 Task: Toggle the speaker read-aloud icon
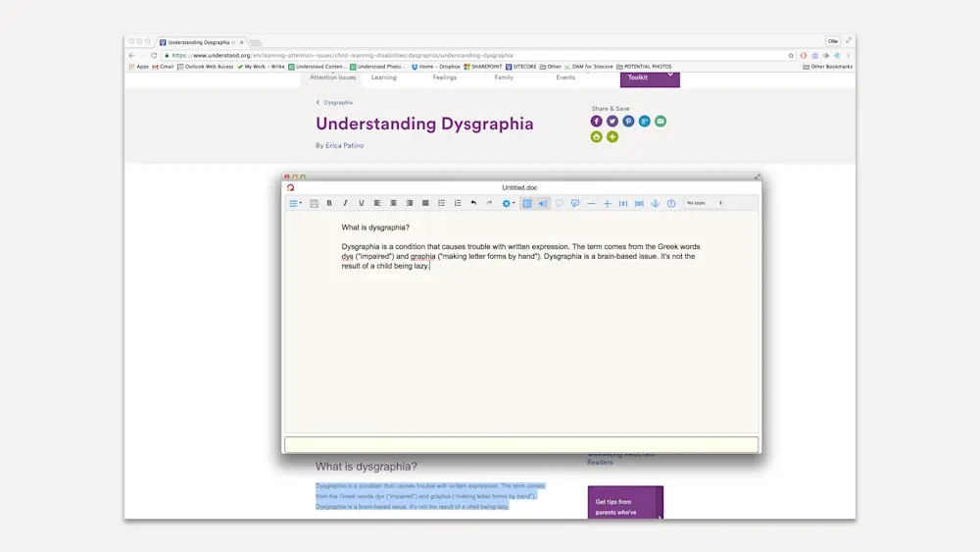point(543,203)
